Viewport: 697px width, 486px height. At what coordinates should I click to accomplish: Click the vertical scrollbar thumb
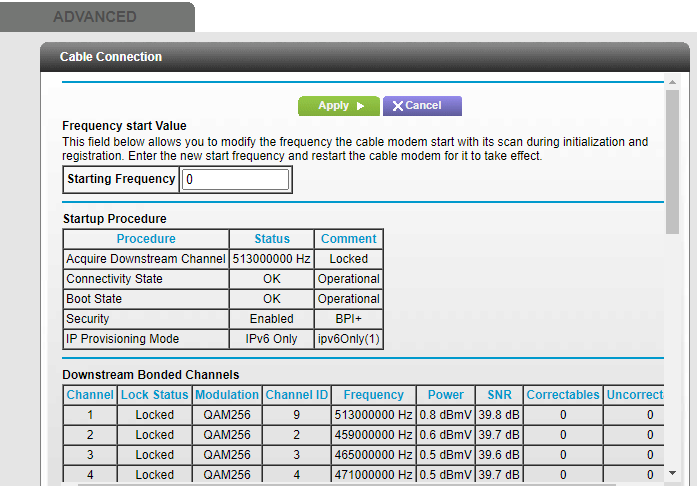click(x=672, y=161)
